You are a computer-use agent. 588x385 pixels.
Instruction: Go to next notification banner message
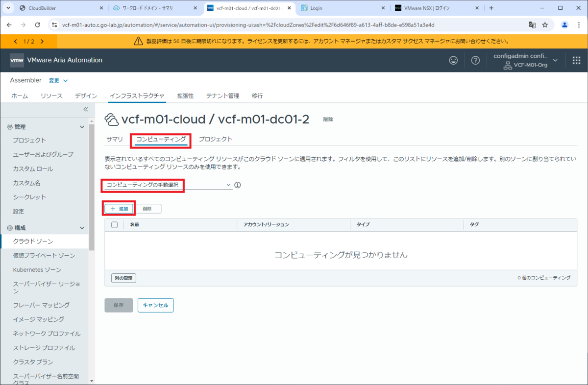click(42, 42)
